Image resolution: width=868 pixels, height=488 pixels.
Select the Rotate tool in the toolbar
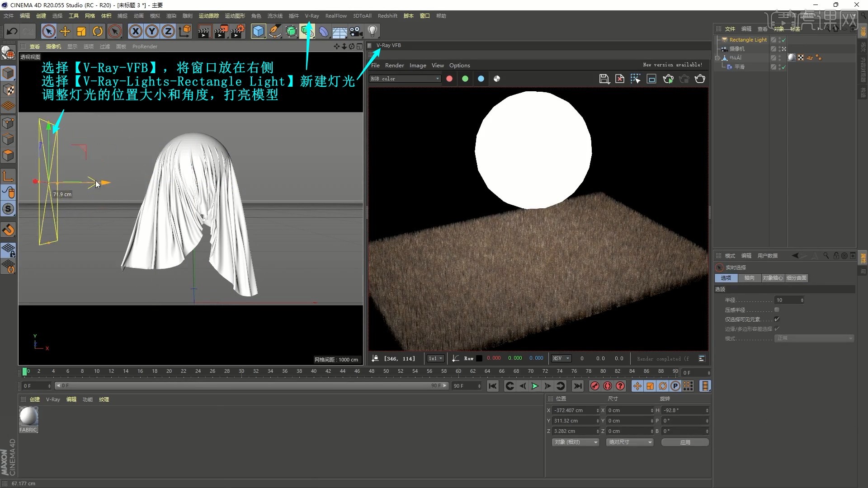(x=97, y=31)
